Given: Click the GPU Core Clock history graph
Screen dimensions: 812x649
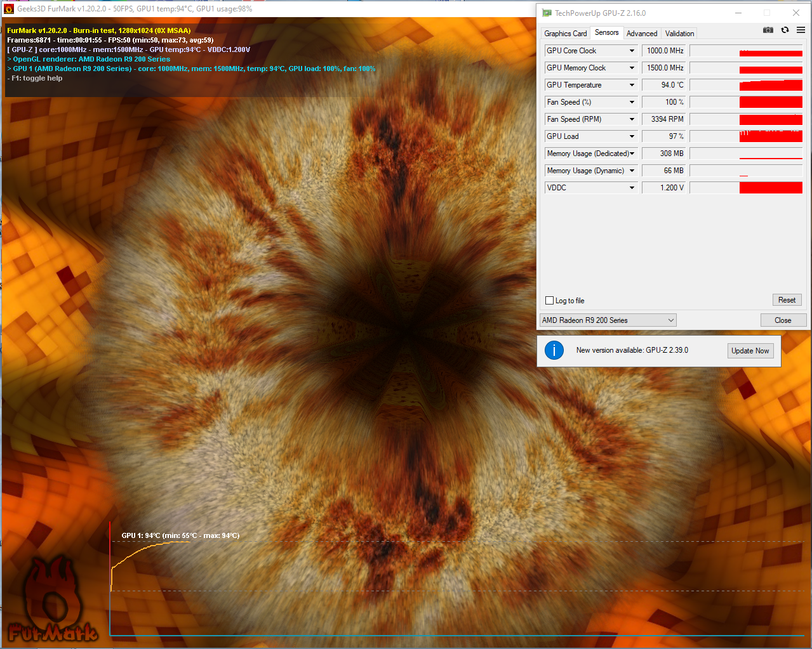Looking at the screenshot, I should (746, 51).
